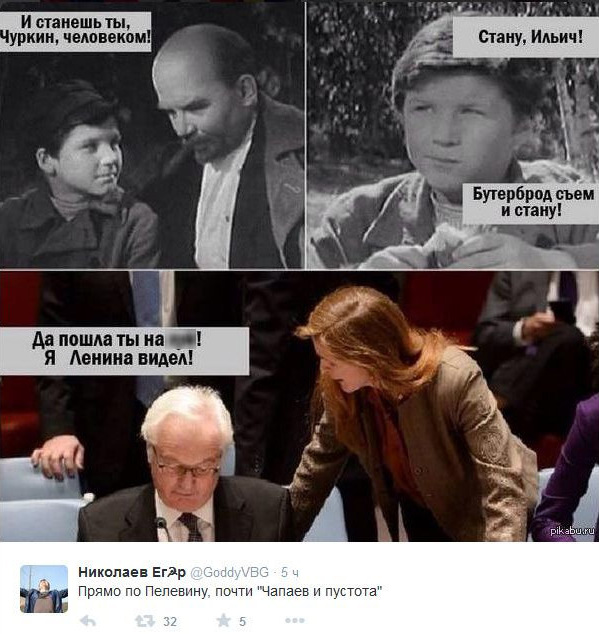
Task: Click the pikabu.ru watermark
Action: [574, 530]
